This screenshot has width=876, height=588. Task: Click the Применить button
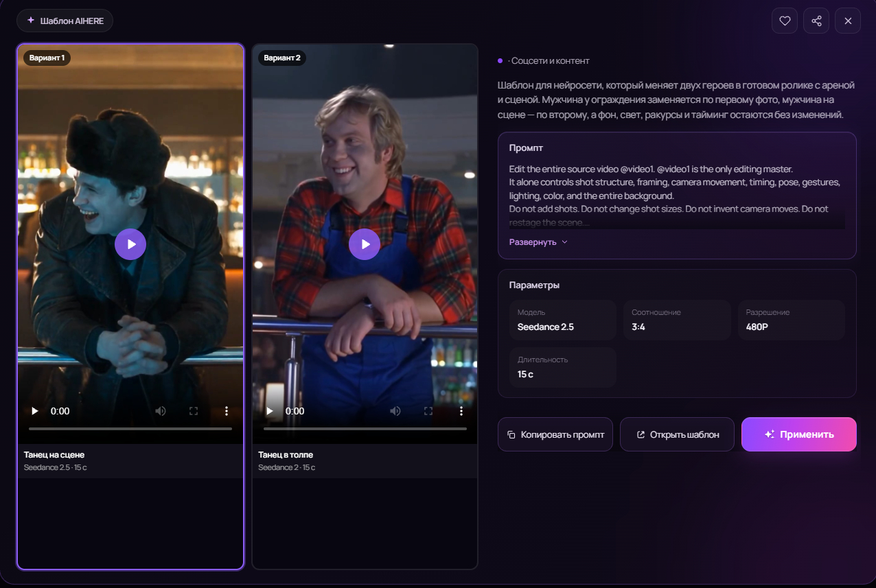coord(799,434)
